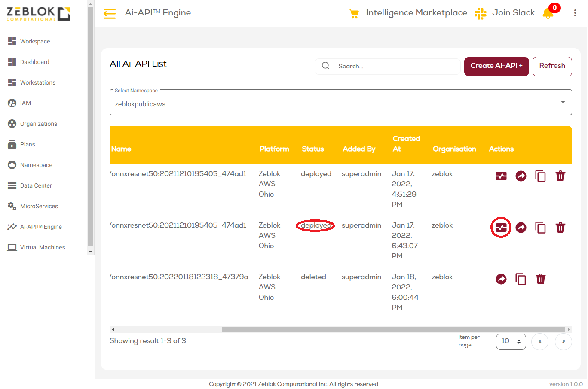The image size is (588, 389).
Task: Open the three-dot options menu
Action: click(575, 13)
